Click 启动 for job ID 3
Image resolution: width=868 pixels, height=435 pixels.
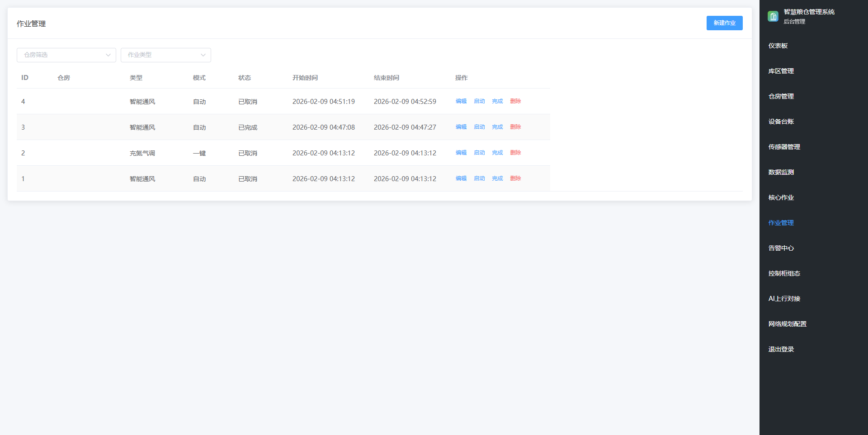479,127
